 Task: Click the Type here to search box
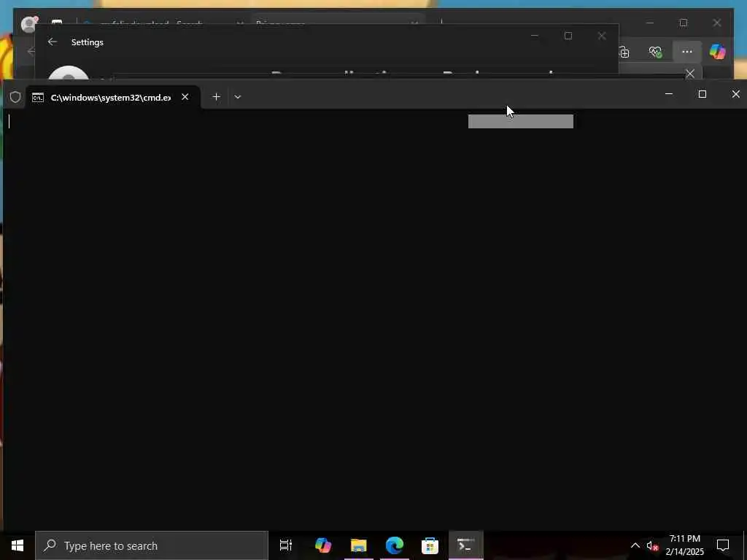(152, 545)
